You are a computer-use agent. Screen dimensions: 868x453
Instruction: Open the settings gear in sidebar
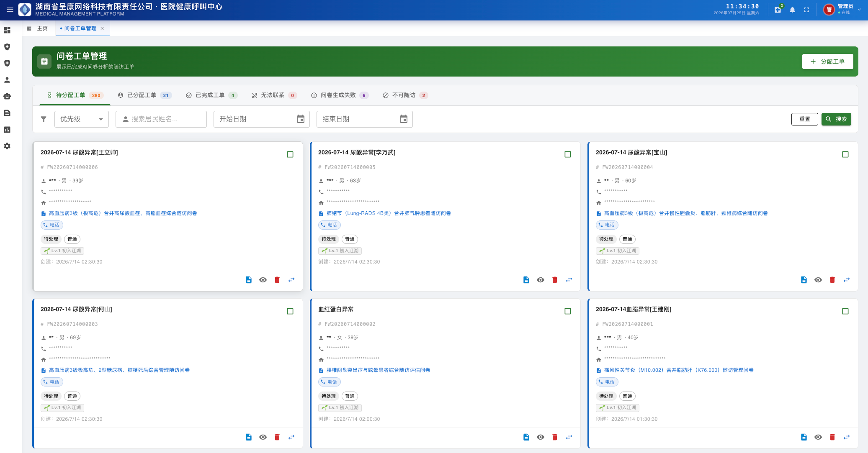(x=7, y=146)
